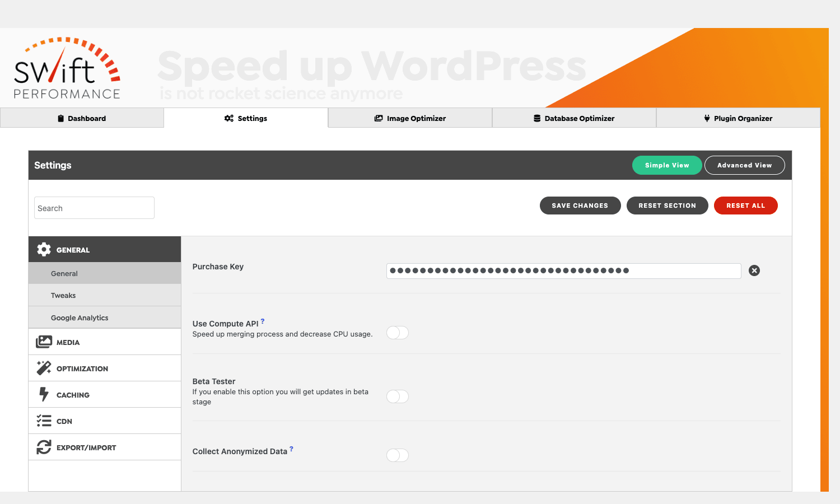Click the Caching lightning bolt icon
840x504 pixels.
coord(44,394)
